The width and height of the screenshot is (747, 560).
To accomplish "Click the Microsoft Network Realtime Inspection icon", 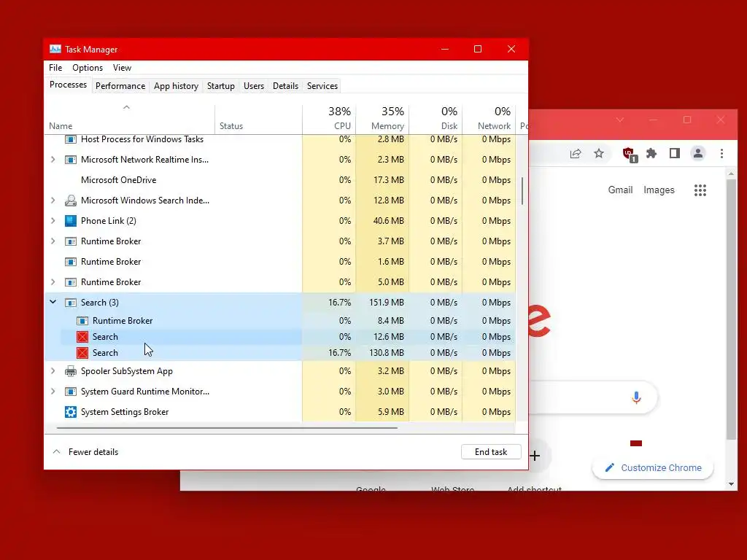I will point(71,160).
